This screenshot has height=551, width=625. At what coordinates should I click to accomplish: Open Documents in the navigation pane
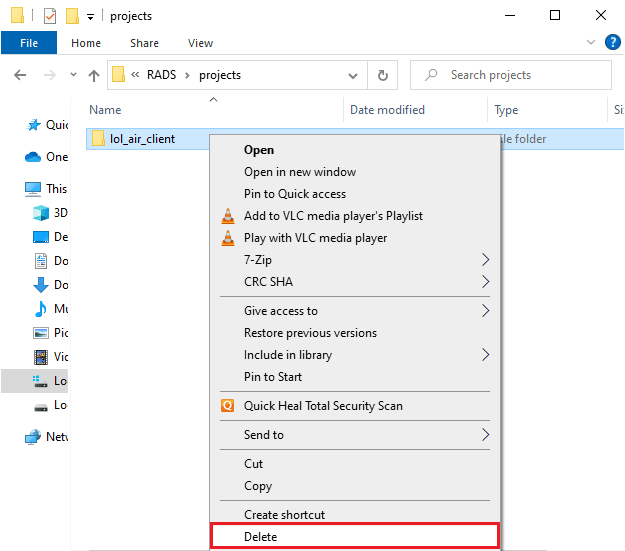[x=51, y=261]
